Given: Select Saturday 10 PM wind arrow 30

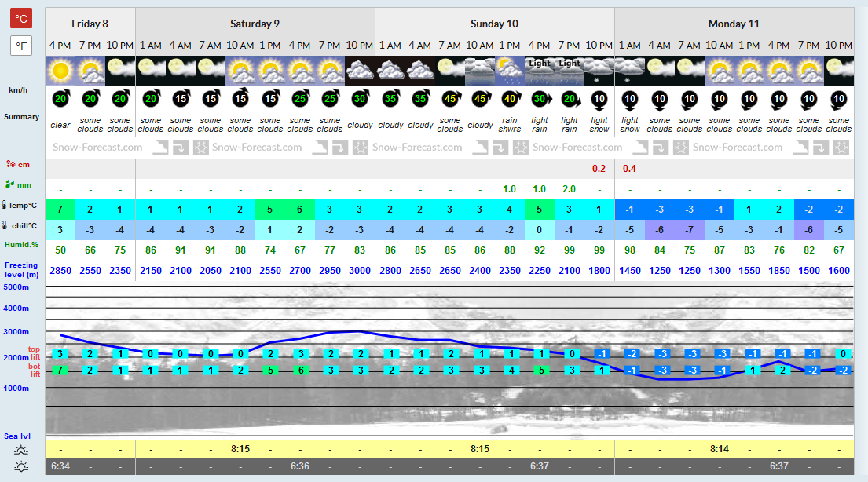Looking at the screenshot, I should click(360, 98).
